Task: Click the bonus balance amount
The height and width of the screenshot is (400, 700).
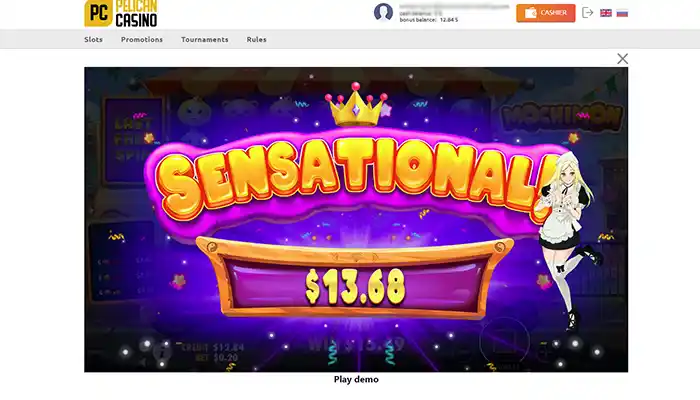Action: tap(449, 20)
